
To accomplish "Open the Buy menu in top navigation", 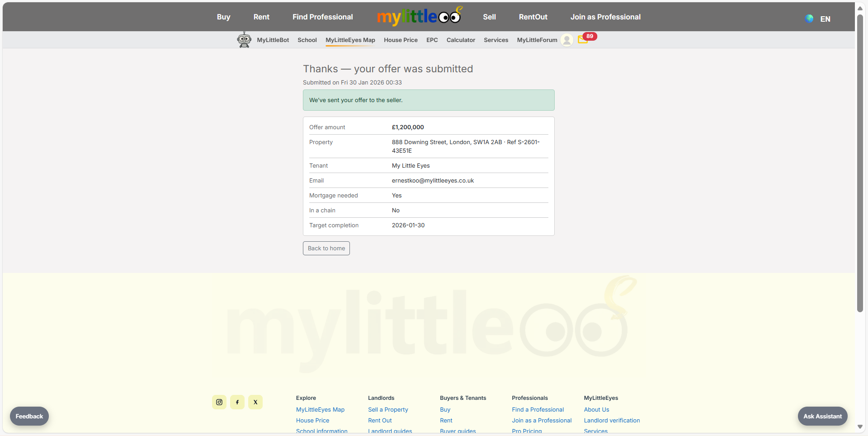I will (223, 17).
